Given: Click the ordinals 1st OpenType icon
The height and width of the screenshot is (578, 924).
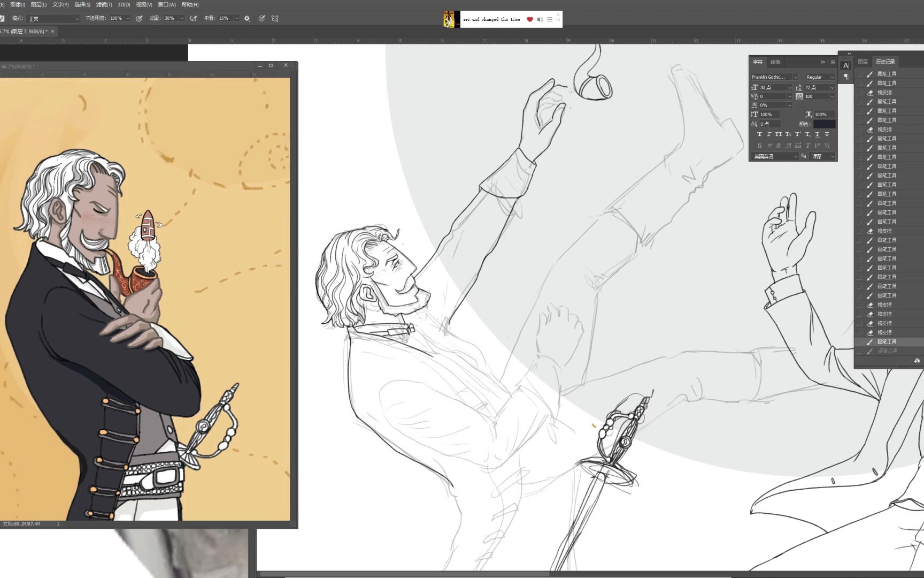Looking at the screenshot, I should pyautogui.click(x=817, y=145).
